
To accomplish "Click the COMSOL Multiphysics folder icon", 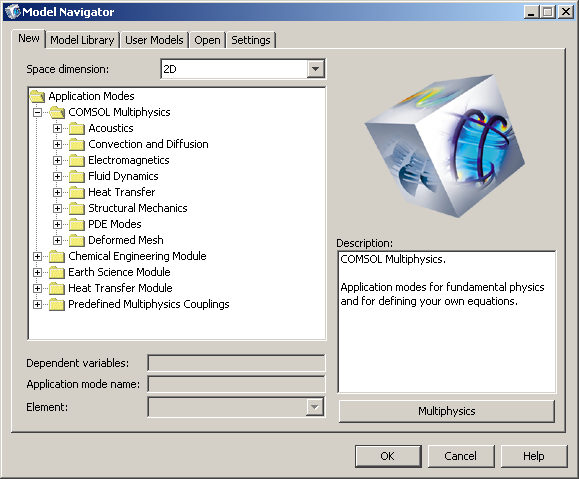I will point(57,112).
